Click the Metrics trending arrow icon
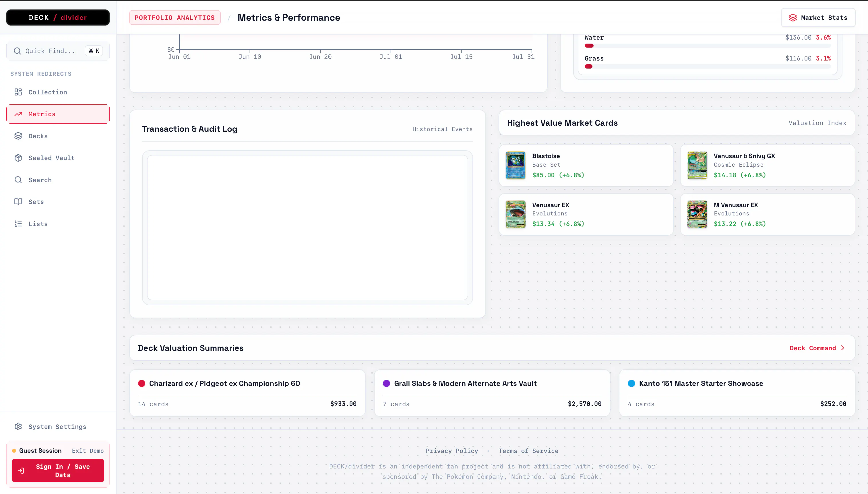868x494 pixels. [x=18, y=114]
